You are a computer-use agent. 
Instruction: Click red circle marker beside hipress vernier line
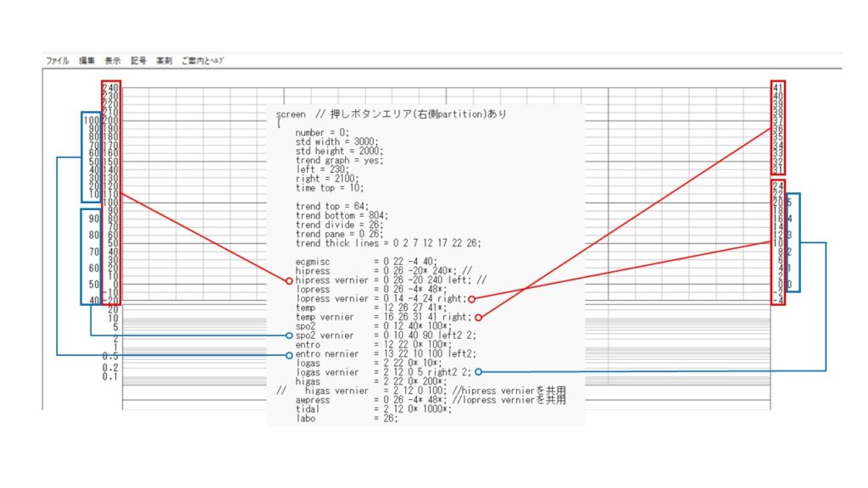point(289,280)
